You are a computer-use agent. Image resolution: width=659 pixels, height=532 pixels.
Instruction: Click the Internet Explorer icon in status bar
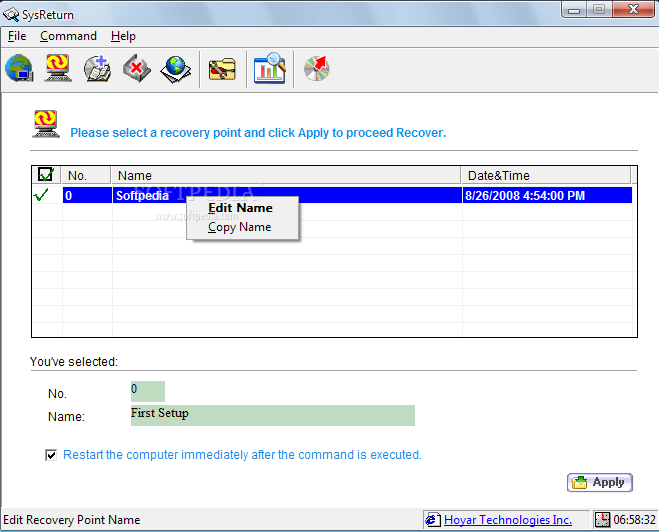[x=432, y=520]
